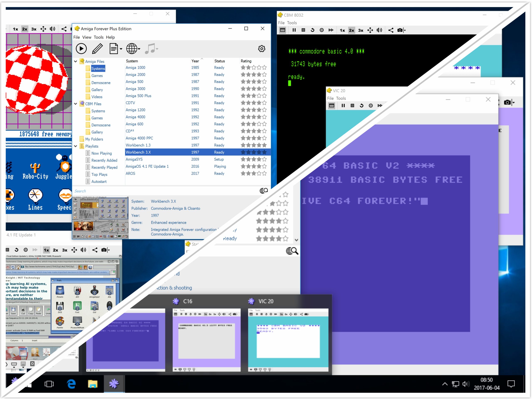Open Tools menu in Amiga Forever
Screen dimensions: 532x399
click(98, 37)
